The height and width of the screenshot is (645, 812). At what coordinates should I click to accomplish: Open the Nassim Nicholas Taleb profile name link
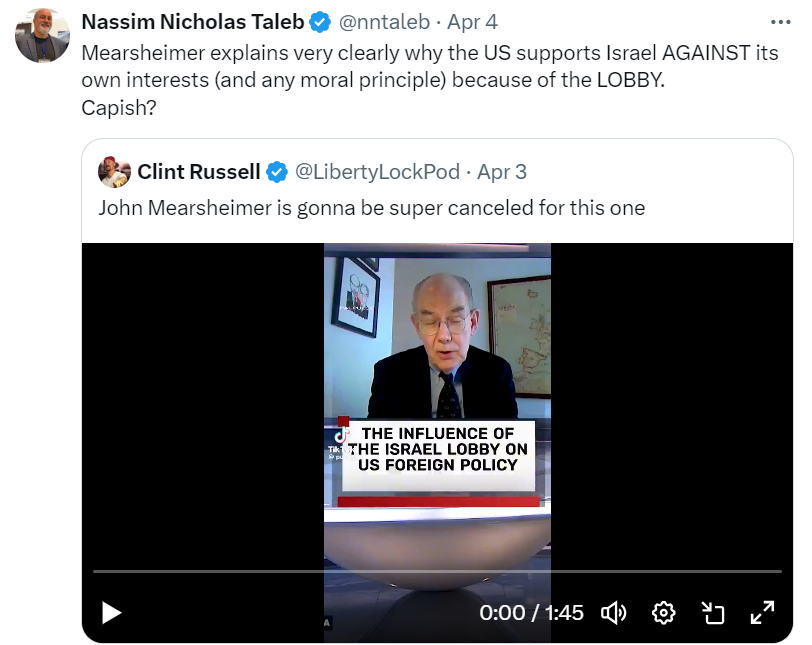pyautogui.click(x=192, y=22)
